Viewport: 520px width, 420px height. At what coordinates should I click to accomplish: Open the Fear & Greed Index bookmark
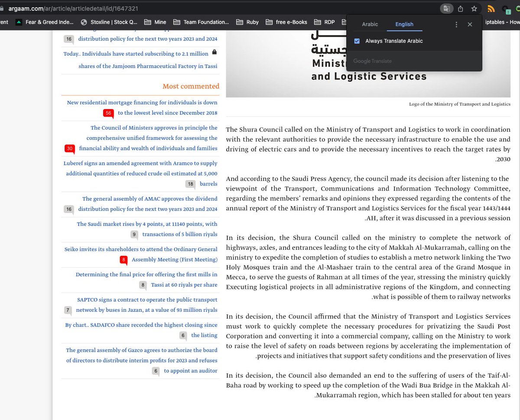[x=45, y=22]
